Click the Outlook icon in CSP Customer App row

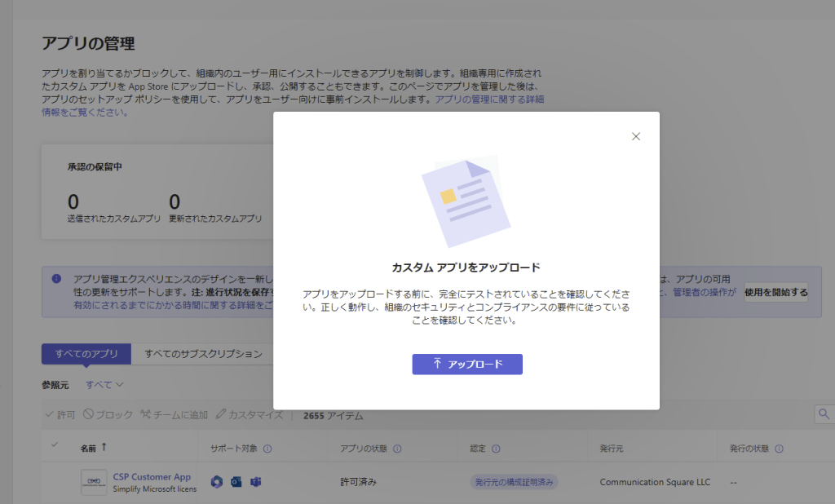(x=236, y=482)
